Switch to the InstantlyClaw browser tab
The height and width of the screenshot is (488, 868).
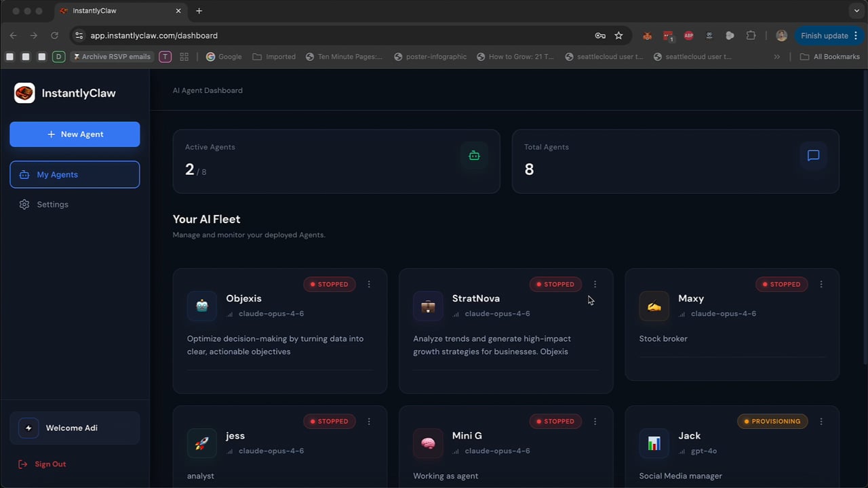(121, 11)
